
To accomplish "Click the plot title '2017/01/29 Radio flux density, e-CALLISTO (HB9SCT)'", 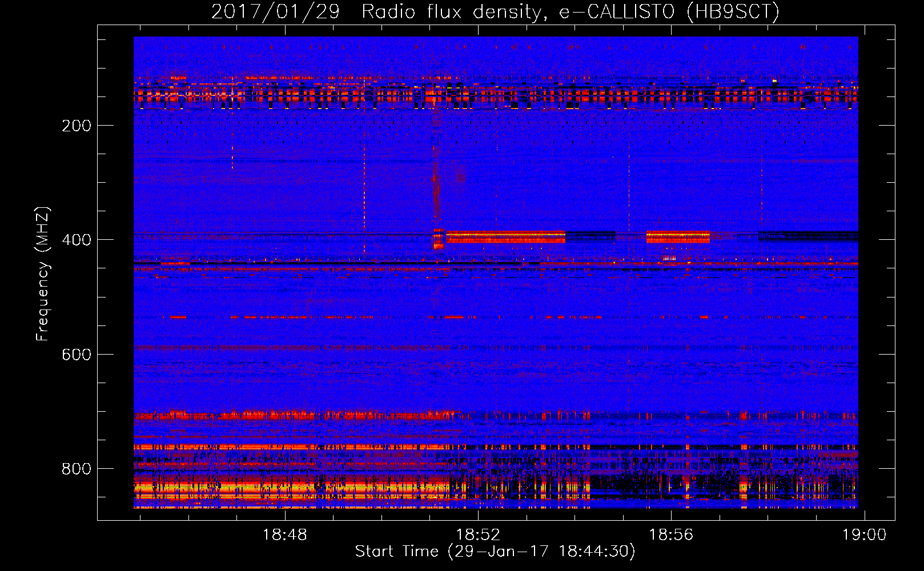I will click(495, 11).
